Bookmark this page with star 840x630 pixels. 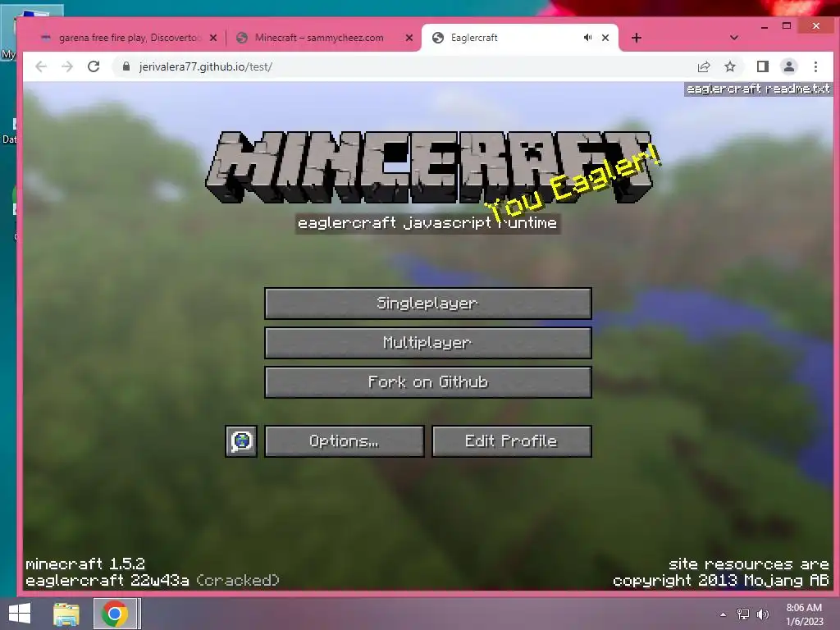click(729, 66)
